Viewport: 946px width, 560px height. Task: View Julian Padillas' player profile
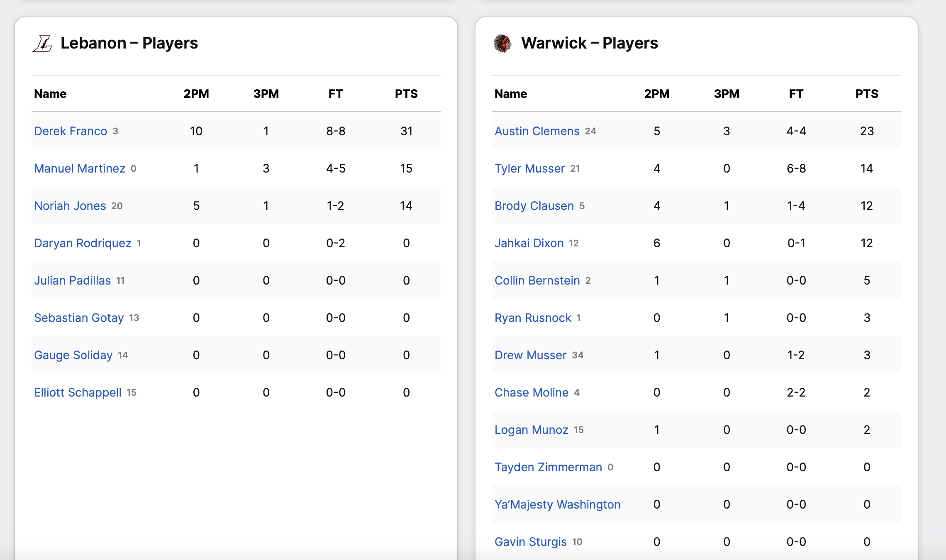click(73, 280)
